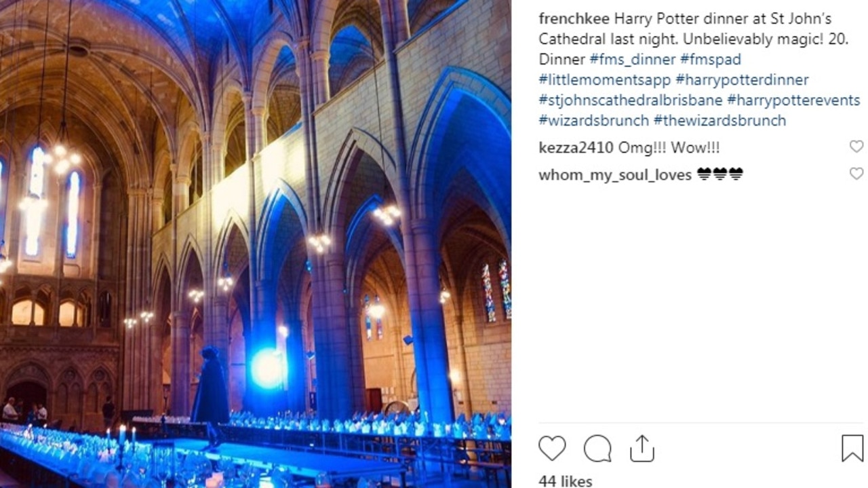Image resolution: width=868 pixels, height=488 pixels.
Task: Click the three hearts emoji comment text
Action: click(719, 174)
